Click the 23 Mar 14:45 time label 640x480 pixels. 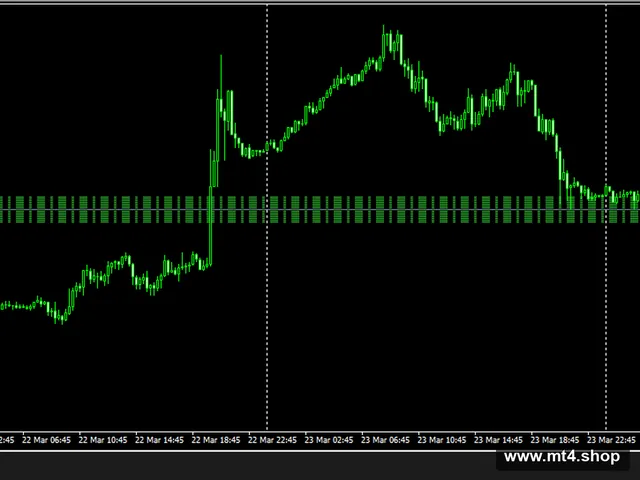pos(498,440)
